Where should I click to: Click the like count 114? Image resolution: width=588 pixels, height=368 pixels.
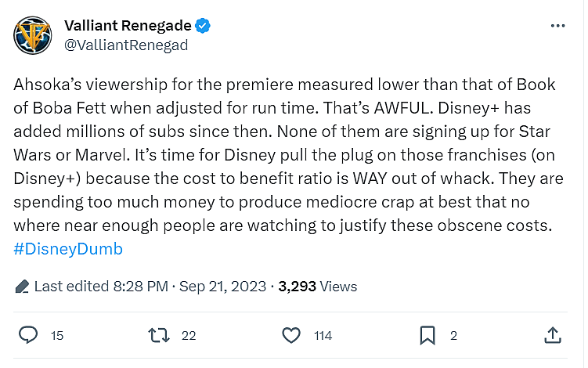point(323,336)
